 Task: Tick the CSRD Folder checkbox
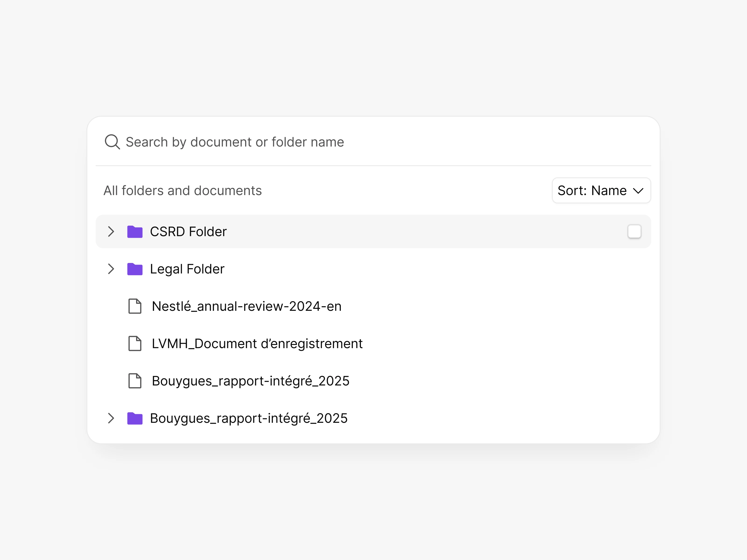[x=634, y=231]
